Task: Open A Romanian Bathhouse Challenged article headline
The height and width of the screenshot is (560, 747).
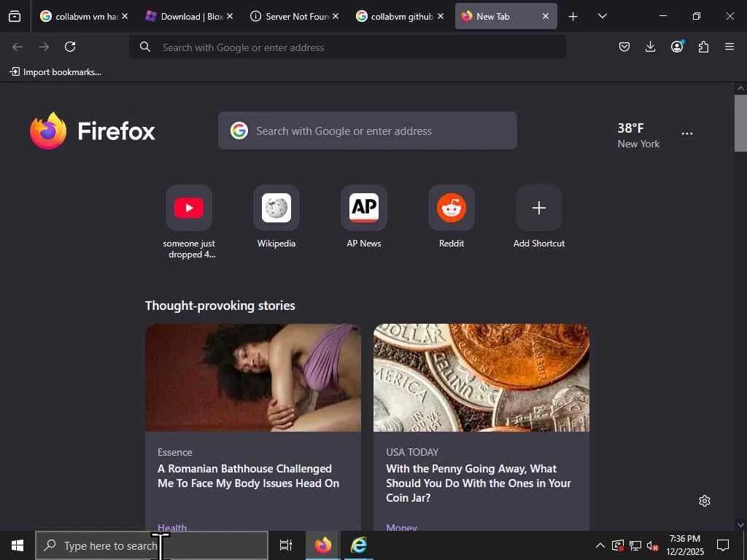Action: click(x=248, y=475)
